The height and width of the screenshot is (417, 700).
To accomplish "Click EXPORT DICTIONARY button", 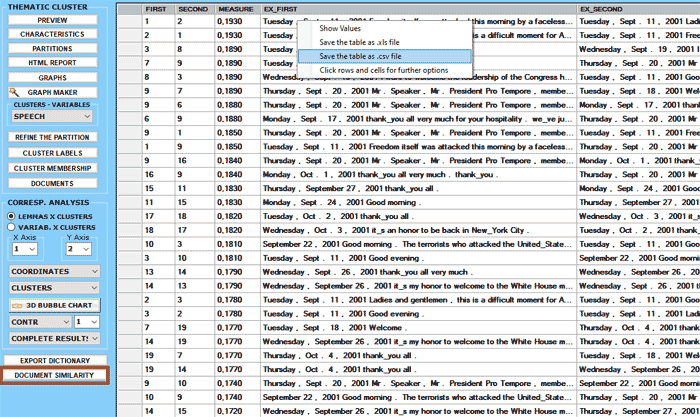I will (x=55, y=360).
